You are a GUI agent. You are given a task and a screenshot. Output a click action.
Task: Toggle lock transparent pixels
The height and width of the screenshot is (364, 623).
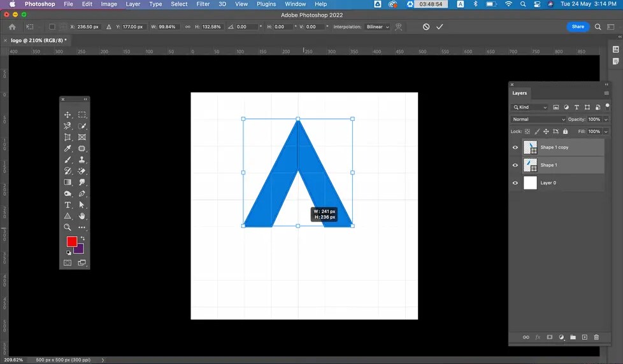tap(527, 131)
